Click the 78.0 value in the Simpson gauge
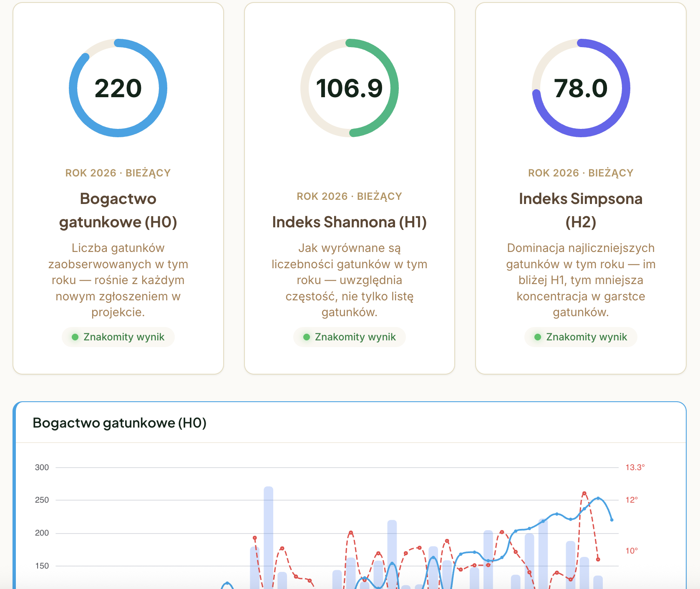Image resolution: width=700 pixels, height=589 pixels. 581,88
